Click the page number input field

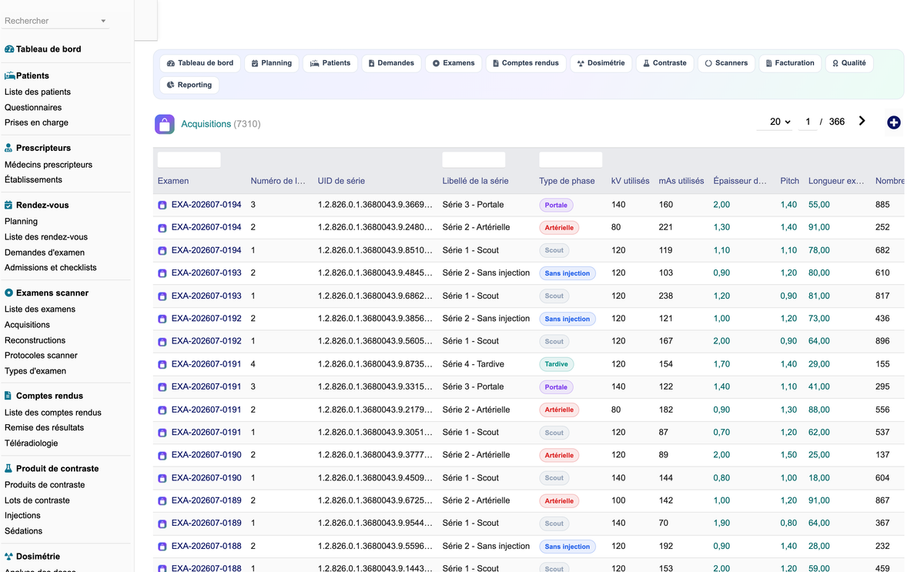point(808,122)
